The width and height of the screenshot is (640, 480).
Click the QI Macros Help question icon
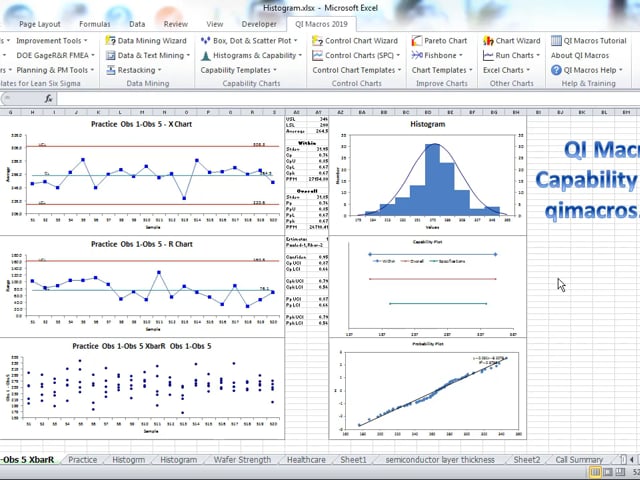[x=556, y=70]
